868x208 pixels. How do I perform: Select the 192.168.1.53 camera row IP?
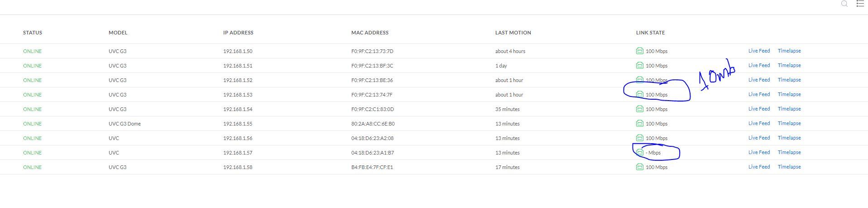(x=238, y=95)
